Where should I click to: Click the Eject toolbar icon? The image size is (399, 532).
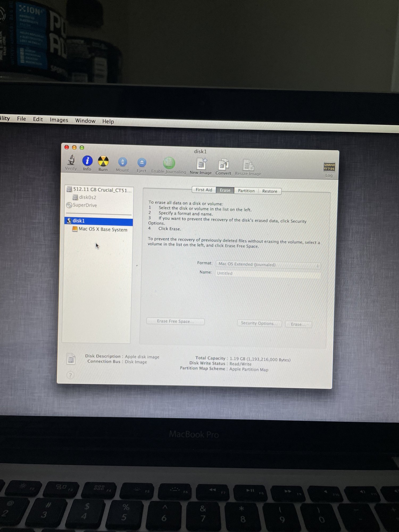(x=142, y=163)
